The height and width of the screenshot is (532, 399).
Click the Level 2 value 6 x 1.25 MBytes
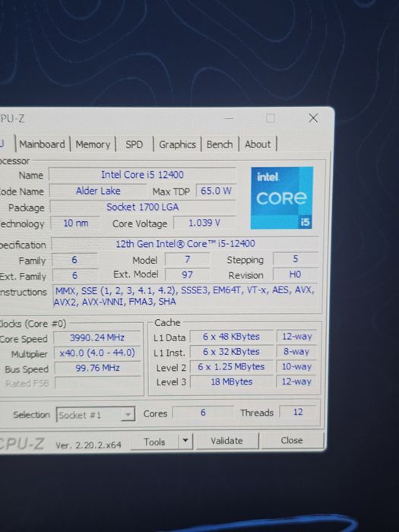click(231, 367)
